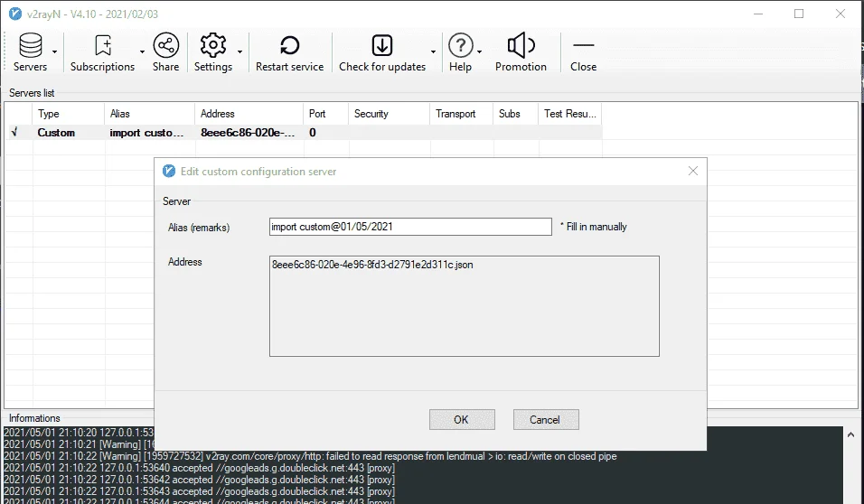The width and height of the screenshot is (864, 504).
Task: Minimize the v2rayN window
Action: coord(758,14)
